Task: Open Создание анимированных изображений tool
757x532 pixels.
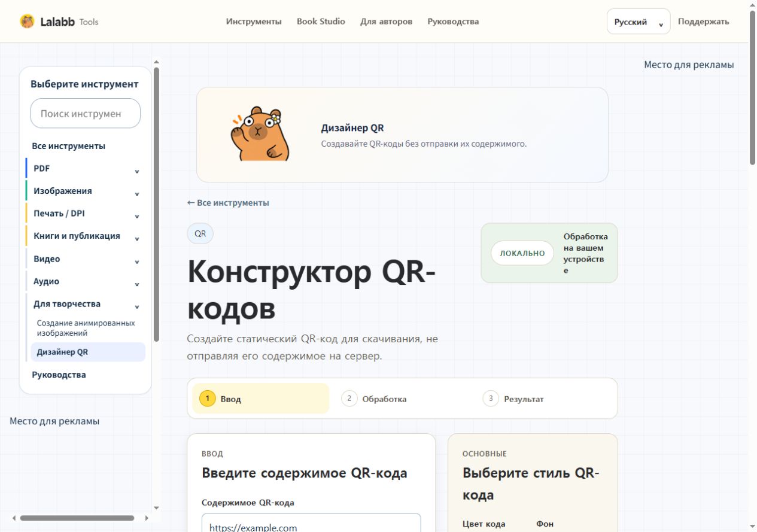Action: (86, 327)
